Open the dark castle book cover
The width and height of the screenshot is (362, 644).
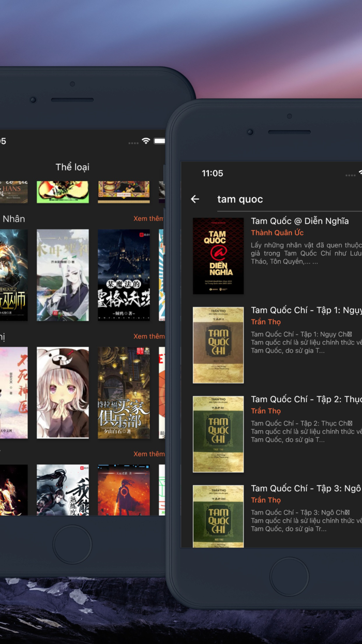pyautogui.click(x=124, y=275)
